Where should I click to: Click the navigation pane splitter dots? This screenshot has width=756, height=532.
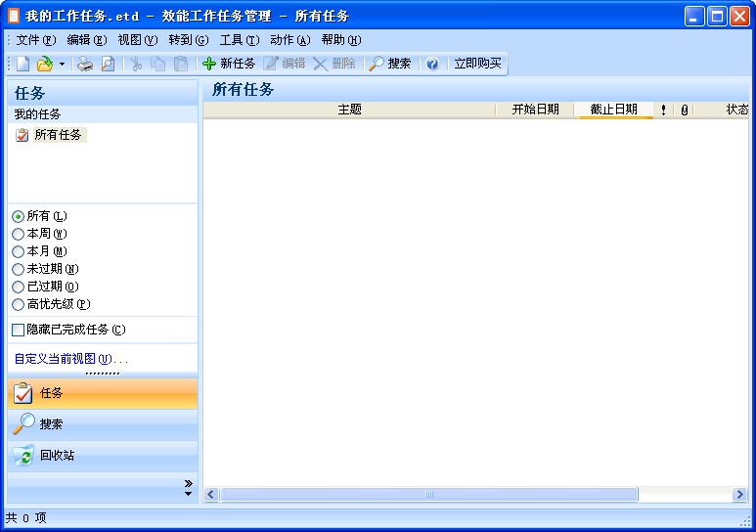[103, 374]
